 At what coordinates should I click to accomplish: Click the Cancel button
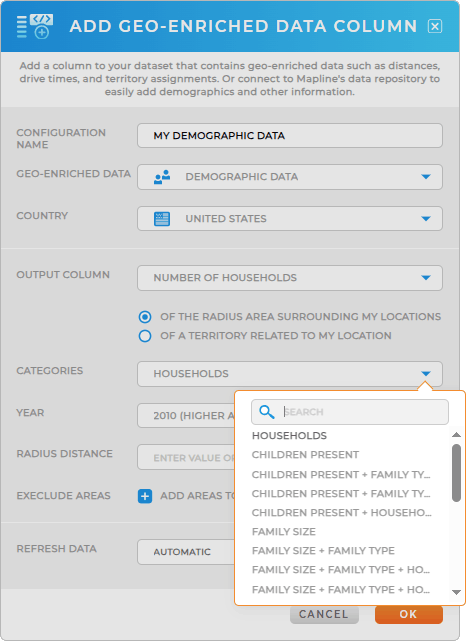(324, 614)
